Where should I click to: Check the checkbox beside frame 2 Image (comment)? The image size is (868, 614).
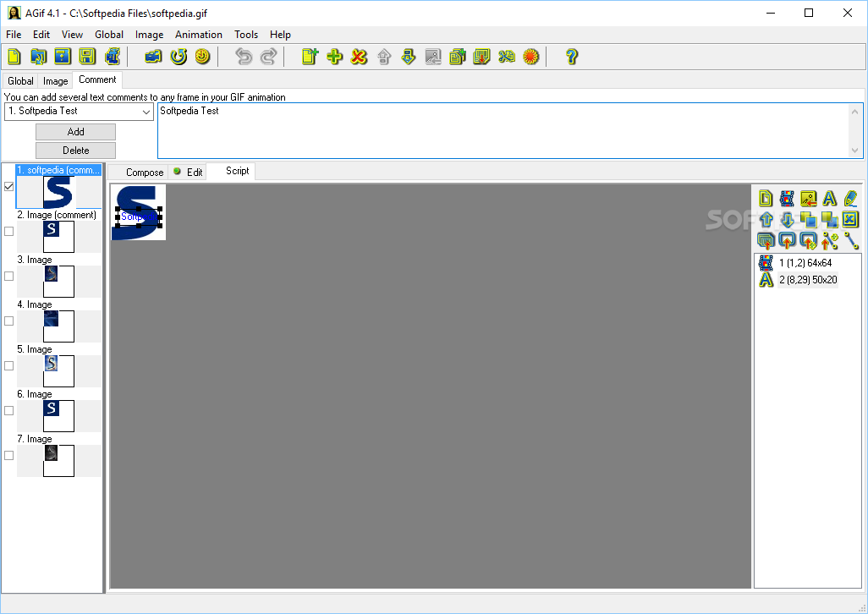point(8,231)
